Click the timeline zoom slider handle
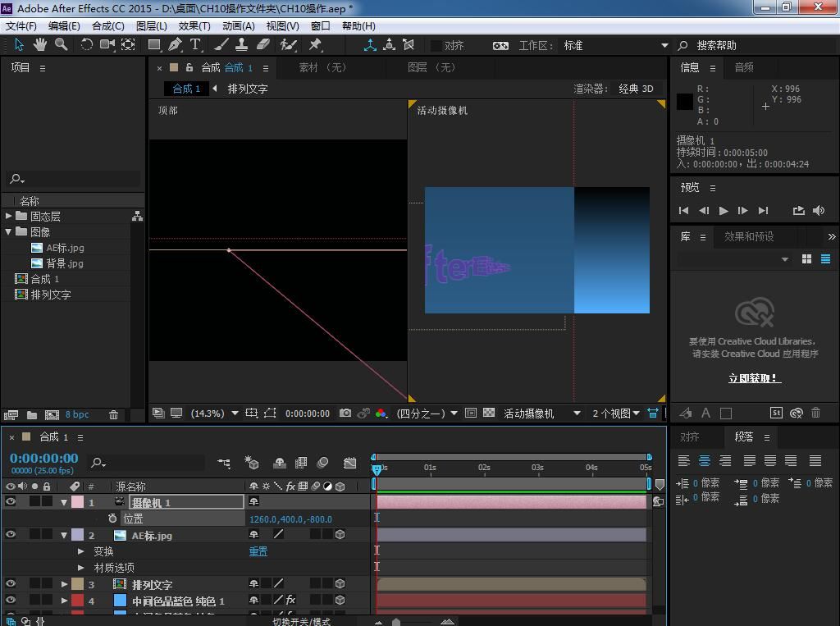Image resolution: width=840 pixels, height=626 pixels. [396, 622]
